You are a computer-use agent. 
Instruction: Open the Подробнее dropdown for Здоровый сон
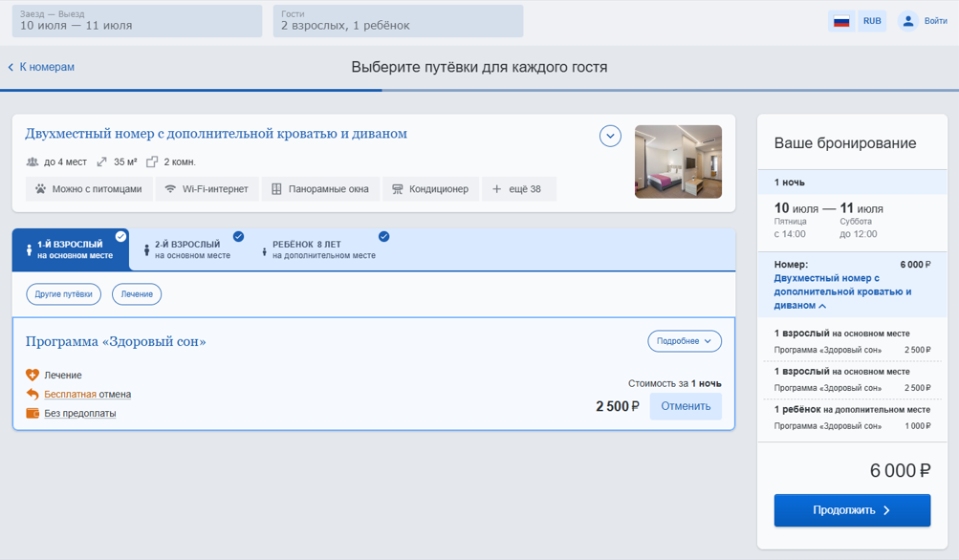click(x=685, y=341)
